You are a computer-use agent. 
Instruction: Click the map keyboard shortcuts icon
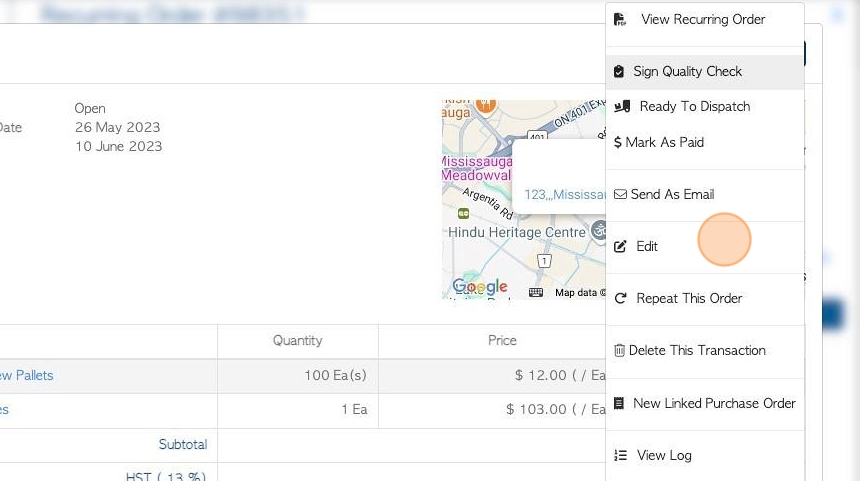[536, 293]
